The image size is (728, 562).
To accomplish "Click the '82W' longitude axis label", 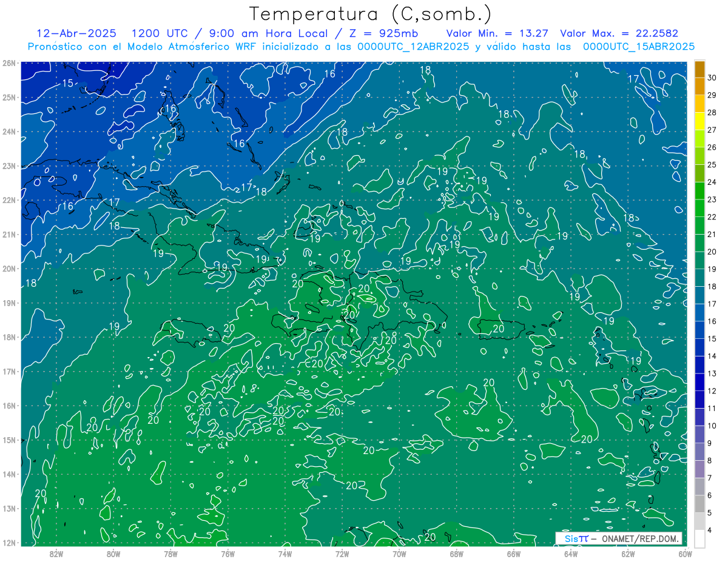I will pos(56,554).
